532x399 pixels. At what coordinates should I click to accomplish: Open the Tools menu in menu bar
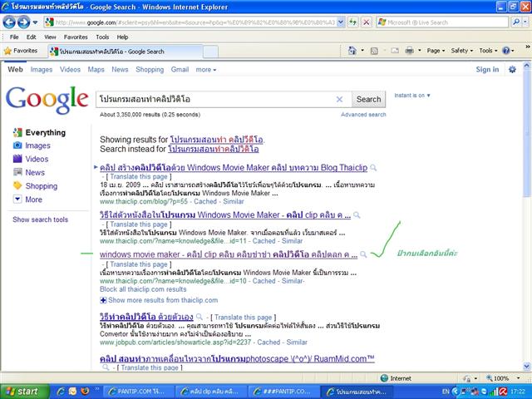pyautogui.click(x=102, y=37)
